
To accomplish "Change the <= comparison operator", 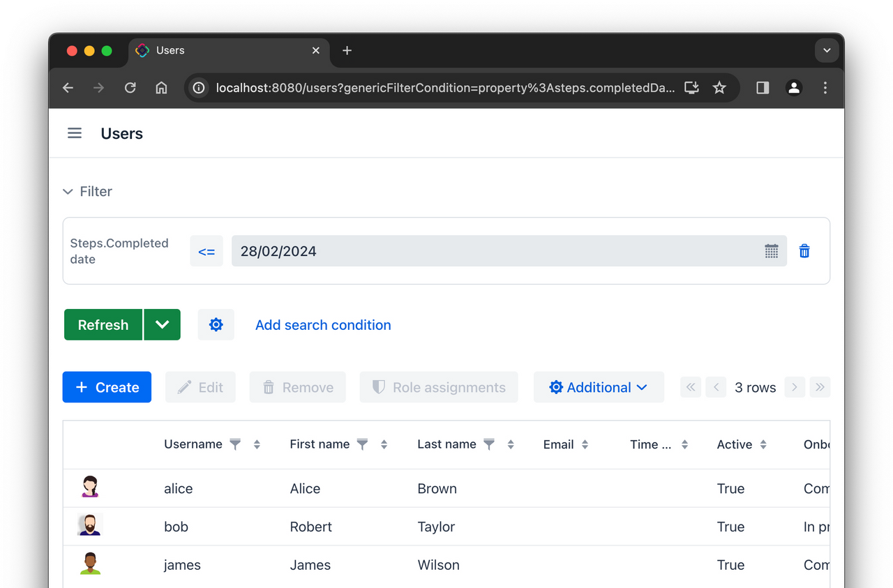I will (207, 251).
